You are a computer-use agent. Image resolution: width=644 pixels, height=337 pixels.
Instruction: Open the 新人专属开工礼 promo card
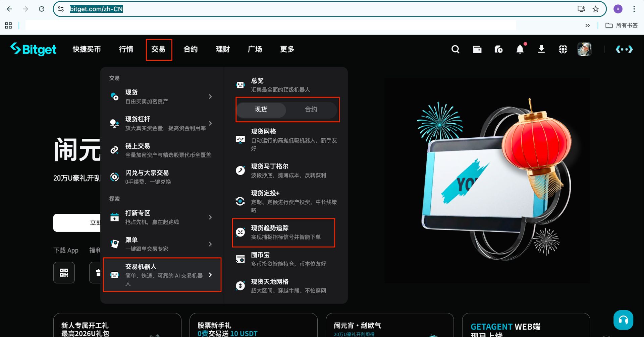(117, 325)
